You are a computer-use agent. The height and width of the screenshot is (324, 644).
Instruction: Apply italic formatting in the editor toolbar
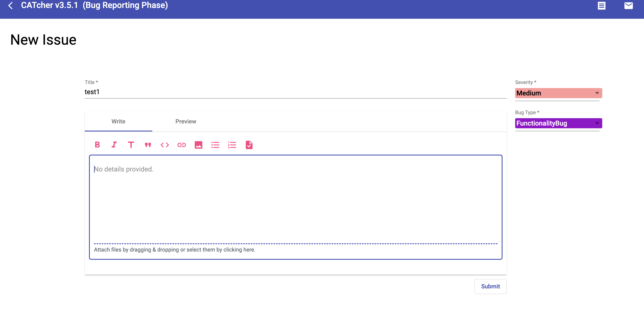pyautogui.click(x=114, y=145)
